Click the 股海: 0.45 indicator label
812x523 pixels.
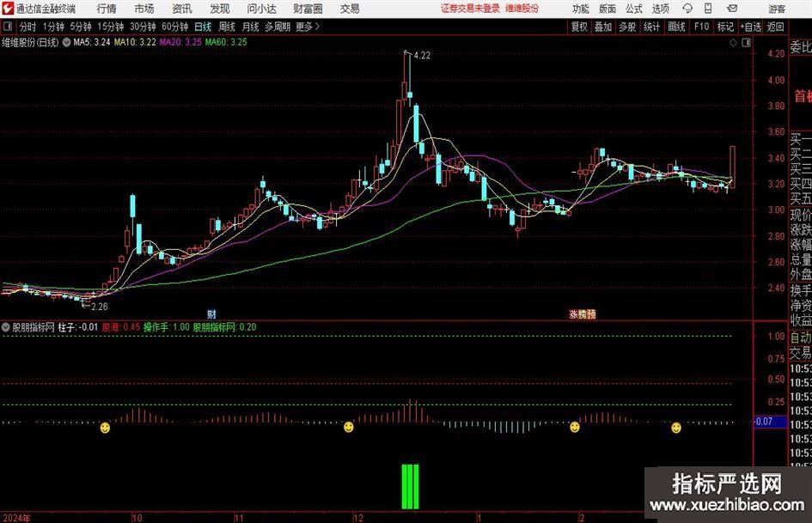(x=120, y=327)
